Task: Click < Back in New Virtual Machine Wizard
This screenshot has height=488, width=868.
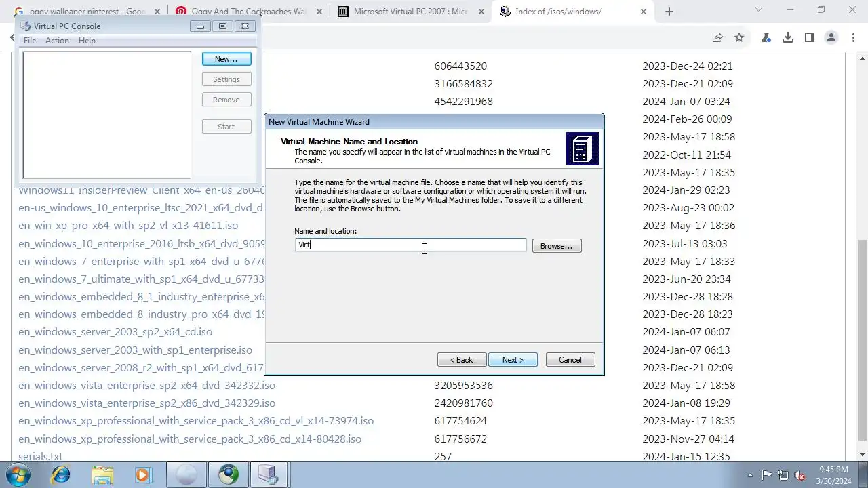Action: click(x=462, y=360)
